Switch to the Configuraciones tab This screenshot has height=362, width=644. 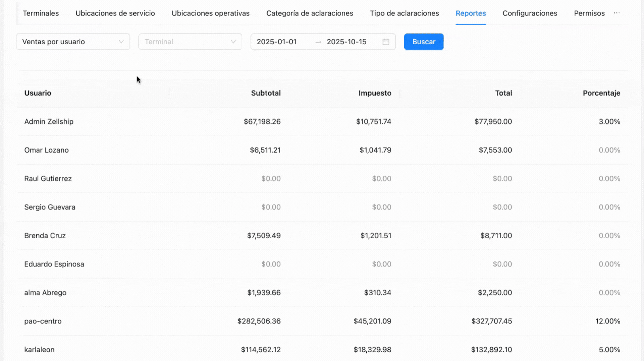pyautogui.click(x=530, y=13)
